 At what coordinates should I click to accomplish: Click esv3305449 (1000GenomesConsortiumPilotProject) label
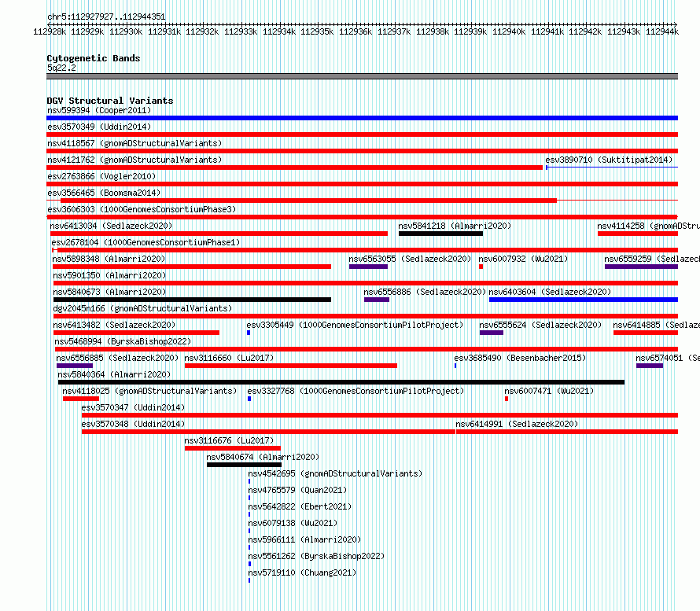click(355, 325)
